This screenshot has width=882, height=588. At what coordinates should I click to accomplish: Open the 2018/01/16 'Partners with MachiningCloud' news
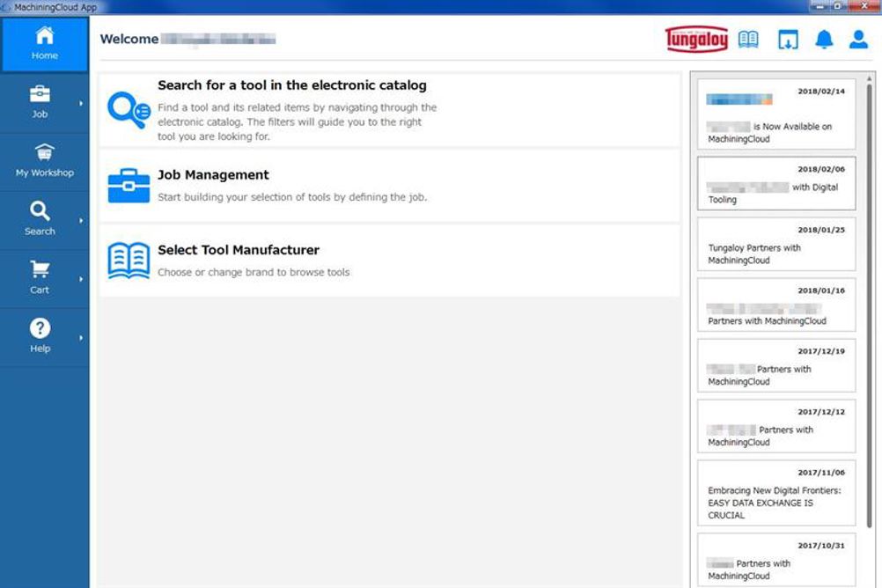point(776,305)
